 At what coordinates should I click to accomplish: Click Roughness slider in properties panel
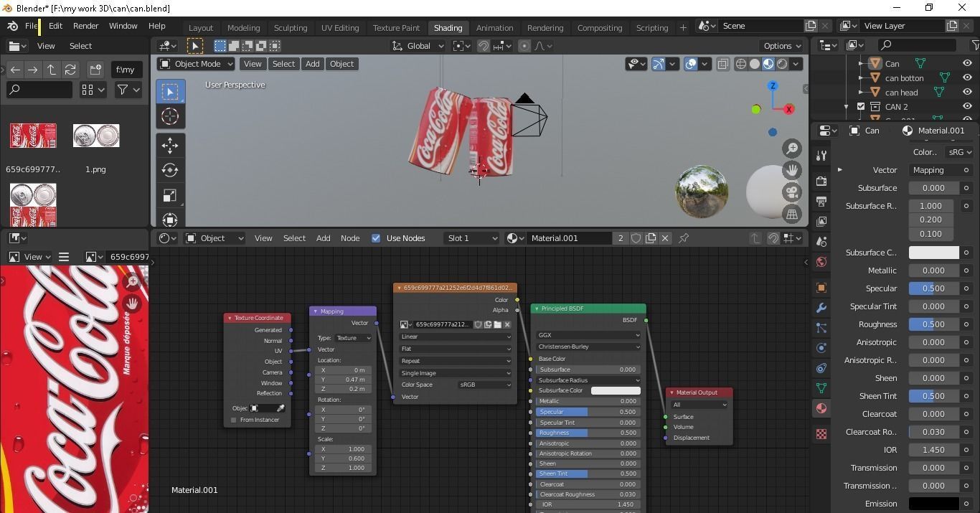933,324
